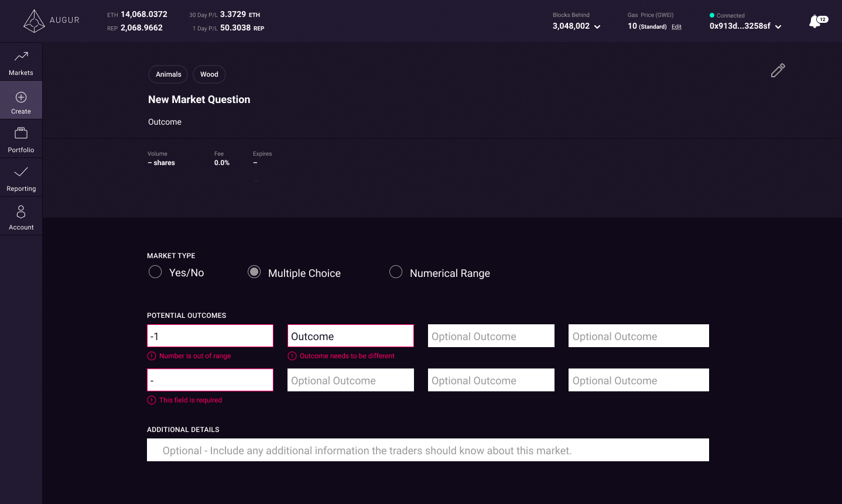Image resolution: width=842 pixels, height=504 pixels.
Task: Open the Reporting section
Action: tap(21, 177)
